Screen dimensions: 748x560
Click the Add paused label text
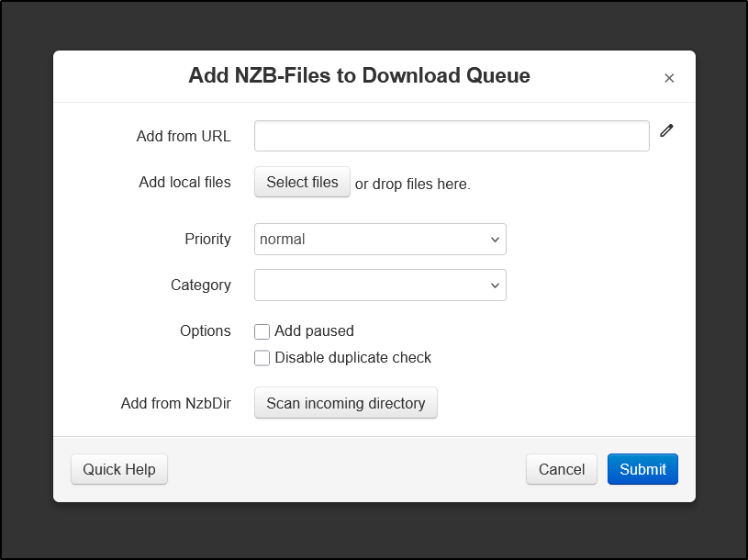(314, 331)
